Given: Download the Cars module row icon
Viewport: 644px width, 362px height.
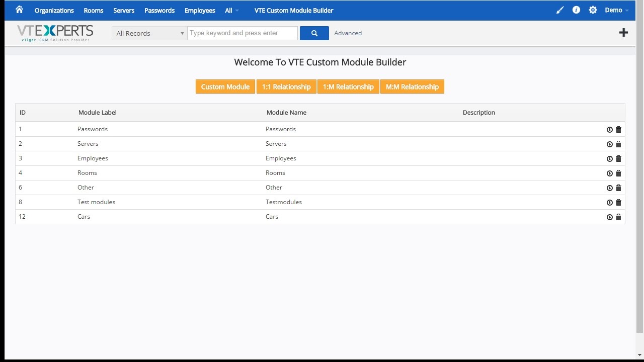Looking at the screenshot, I should (x=610, y=217).
